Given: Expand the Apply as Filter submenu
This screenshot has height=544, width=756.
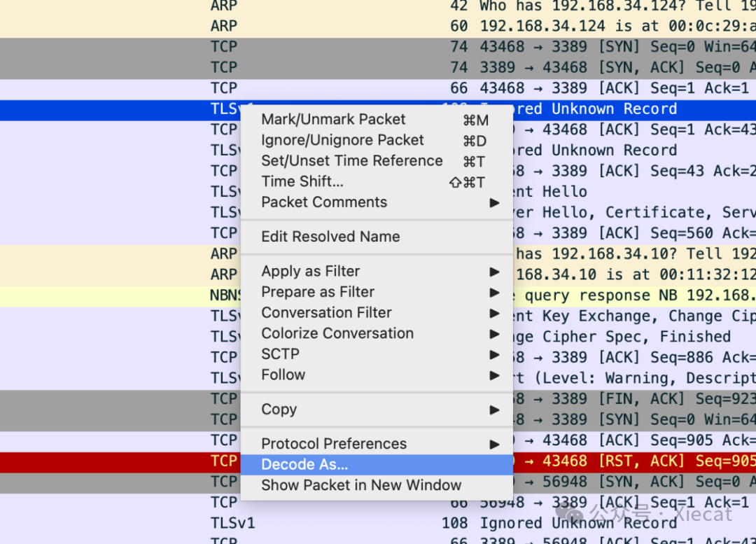Looking at the screenshot, I should point(310,271).
